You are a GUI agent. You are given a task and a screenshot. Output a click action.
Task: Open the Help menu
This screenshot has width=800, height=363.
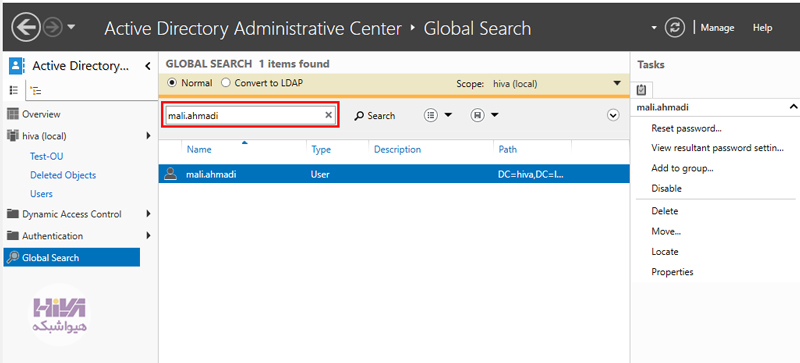pos(762,28)
